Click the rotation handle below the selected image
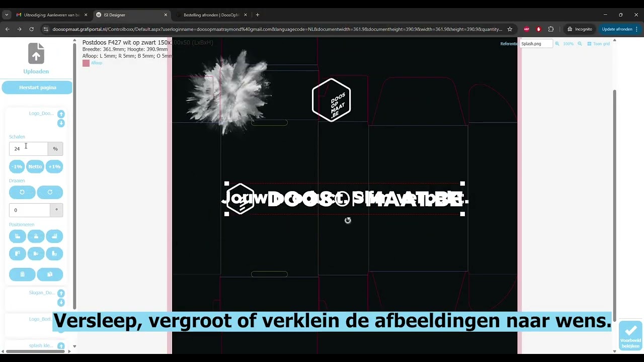 (x=348, y=220)
